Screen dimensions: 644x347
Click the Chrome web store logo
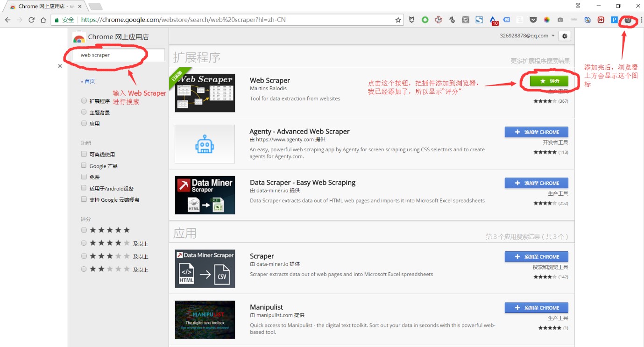[x=79, y=37]
